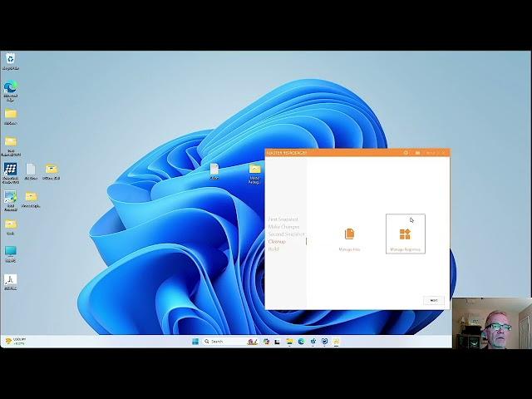Open the grid-patterned app icon on desktop
The height and width of the screenshot is (399, 532).
[10, 170]
